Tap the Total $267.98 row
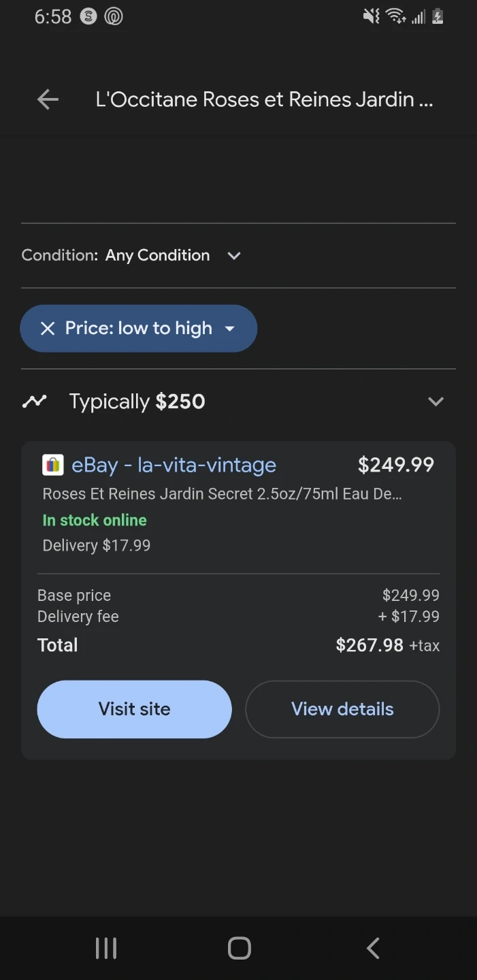The width and height of the screenshot is (477, 980). click(x=238, y=645)
